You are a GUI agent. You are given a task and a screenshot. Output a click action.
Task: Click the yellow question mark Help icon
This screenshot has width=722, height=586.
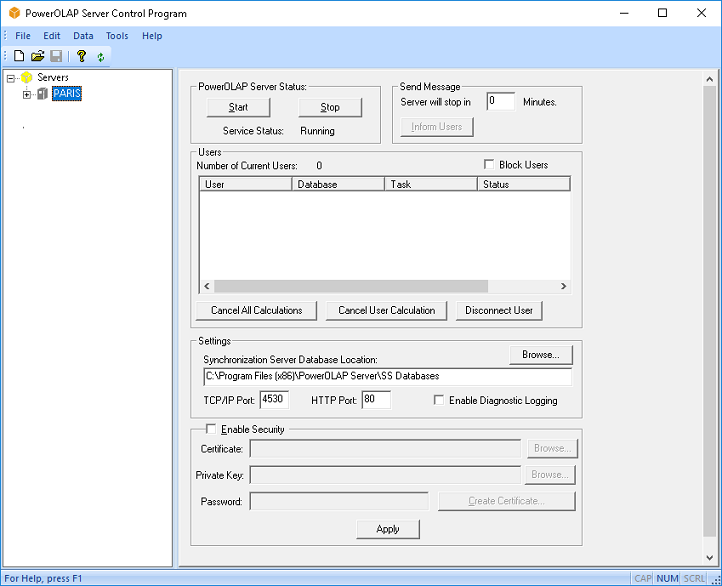click(82, 56)
